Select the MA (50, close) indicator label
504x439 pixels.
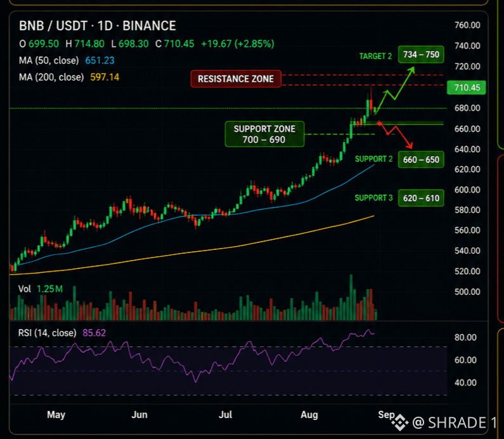coord(49,60)
